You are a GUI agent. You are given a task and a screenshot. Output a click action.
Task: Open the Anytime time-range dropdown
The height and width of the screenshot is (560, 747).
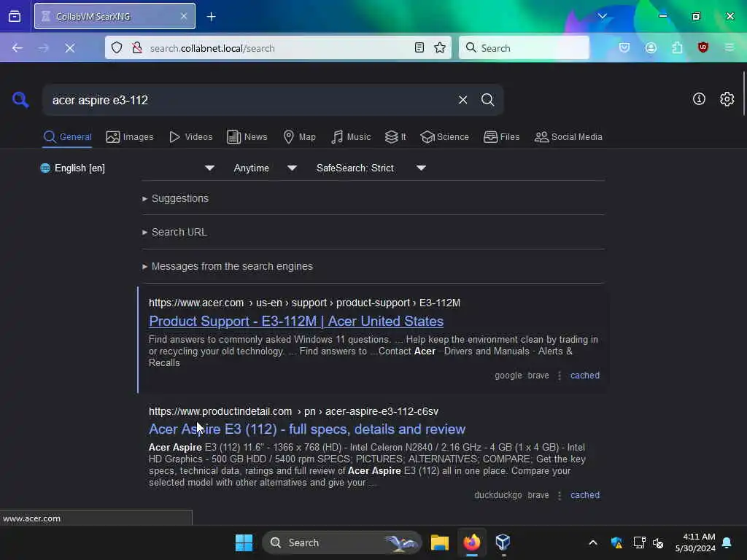(266, 168)
